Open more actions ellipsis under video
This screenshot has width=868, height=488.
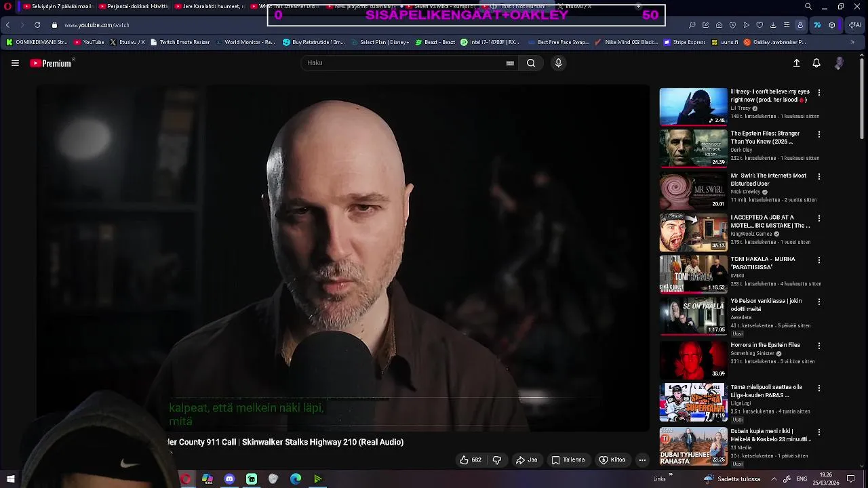coord(642,460)
